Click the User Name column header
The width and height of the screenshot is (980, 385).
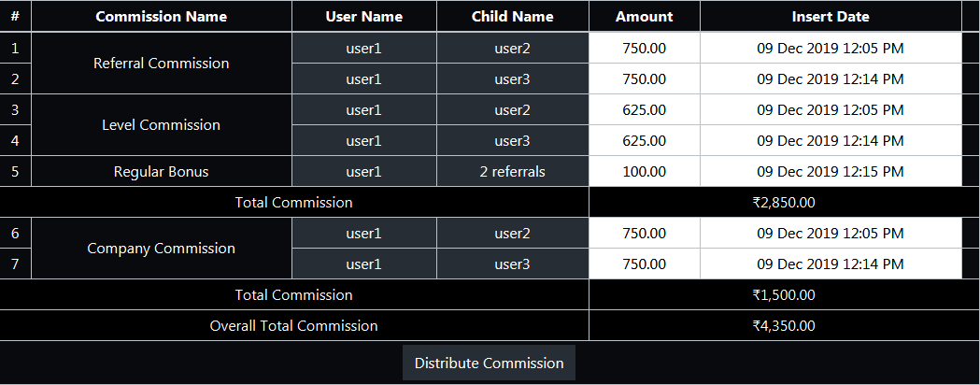point(363,17)
